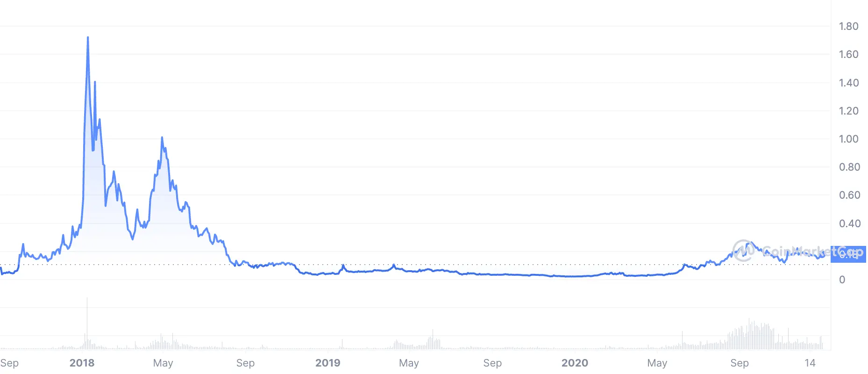Click the 2020 year label on time axis

(575, 363)
